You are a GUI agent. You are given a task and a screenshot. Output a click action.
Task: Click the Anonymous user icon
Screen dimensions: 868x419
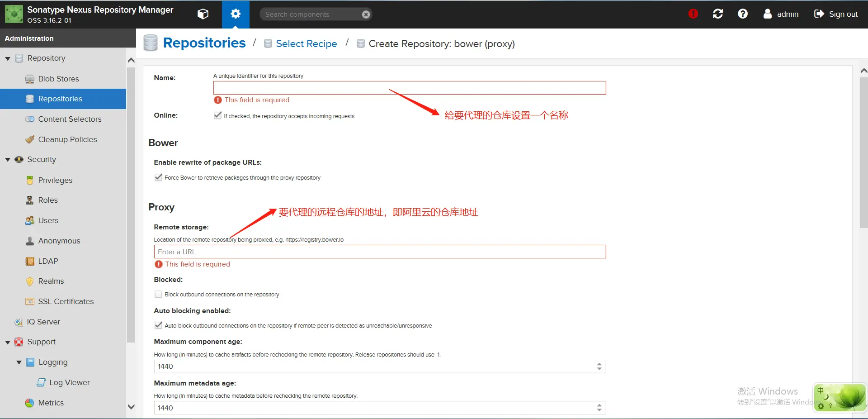pyautogui.click(x=30, y=241)
